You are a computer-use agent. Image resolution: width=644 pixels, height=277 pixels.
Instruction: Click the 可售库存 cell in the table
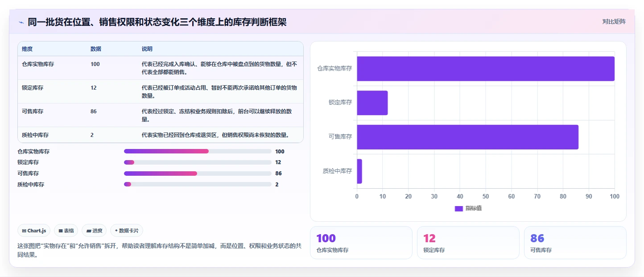(33, 112)
